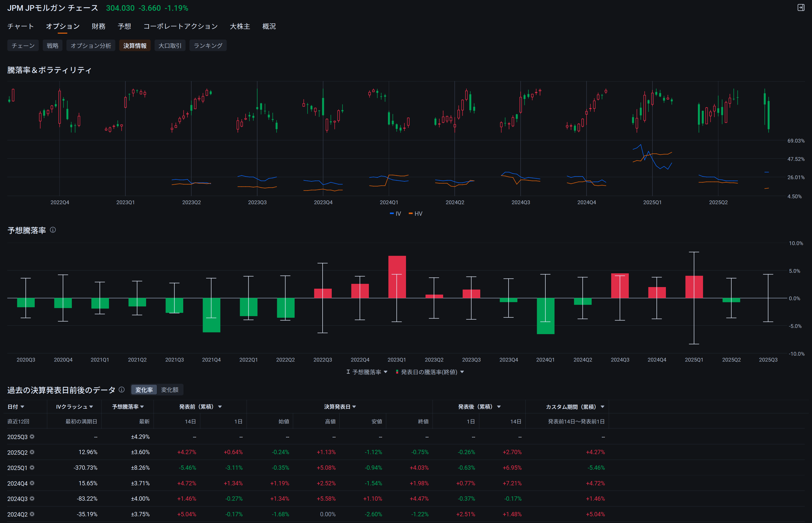Open the 概況 tab
This screenshot has height=523, width=812.
[269, 26]
